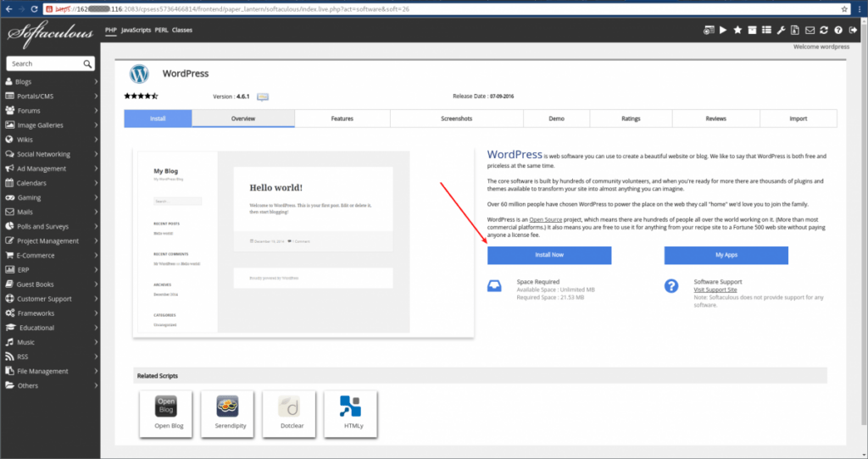The width and height of the screenshot is (868, 459).
Task: Expand the Others category
Action: (x=51, y=385)
